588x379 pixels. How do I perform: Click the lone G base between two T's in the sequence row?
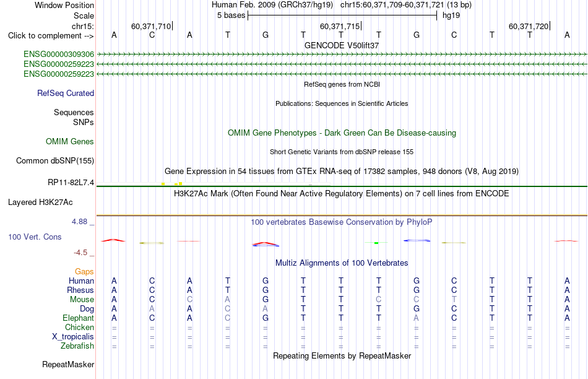265,35
